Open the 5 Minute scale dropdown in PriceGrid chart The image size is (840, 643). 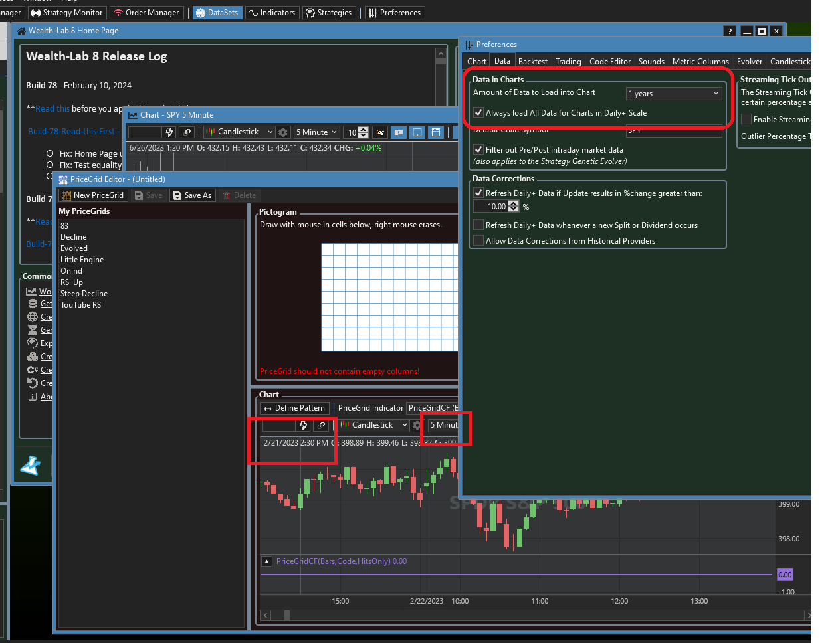[443, 425]
